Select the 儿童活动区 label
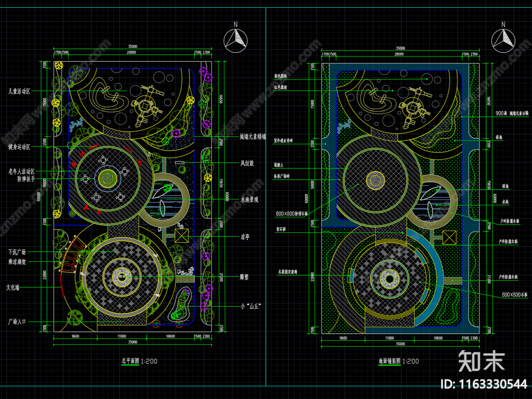The height and width of the screenshot is (399, 532). 19,91
